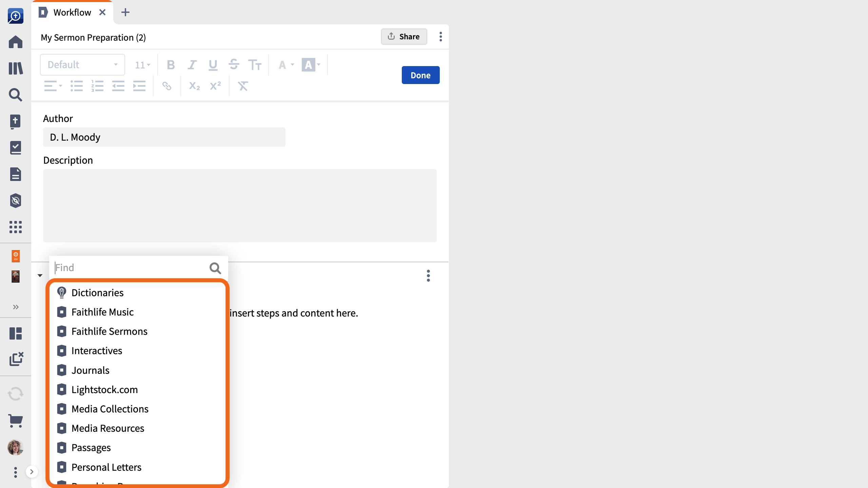Viewport: 868px width, 488px height.
Task: Click the clear formatting icon
Action: click(x=243, y=86)
